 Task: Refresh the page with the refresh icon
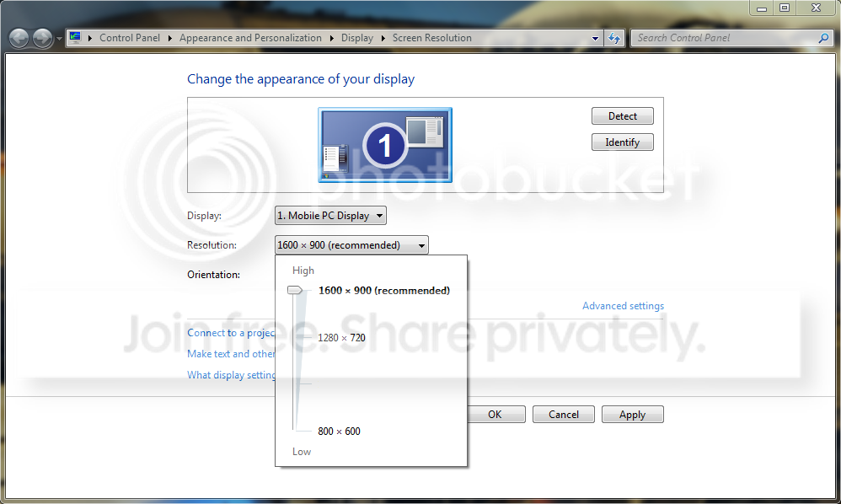[x=614, y=38]
